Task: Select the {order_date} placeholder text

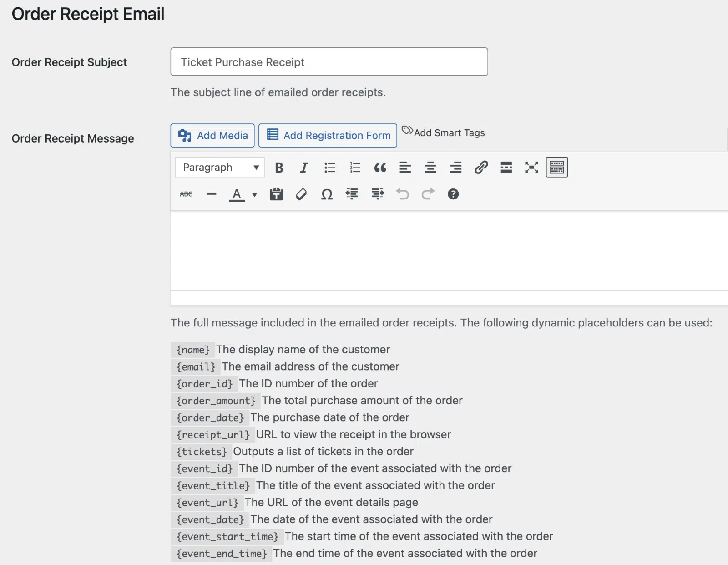Action: tap(210, 417)
